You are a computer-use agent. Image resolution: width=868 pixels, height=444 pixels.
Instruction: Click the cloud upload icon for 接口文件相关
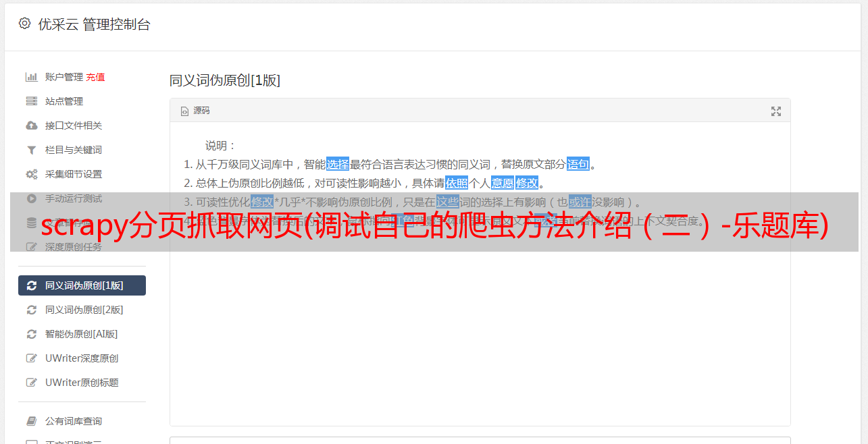click(31, 126)
